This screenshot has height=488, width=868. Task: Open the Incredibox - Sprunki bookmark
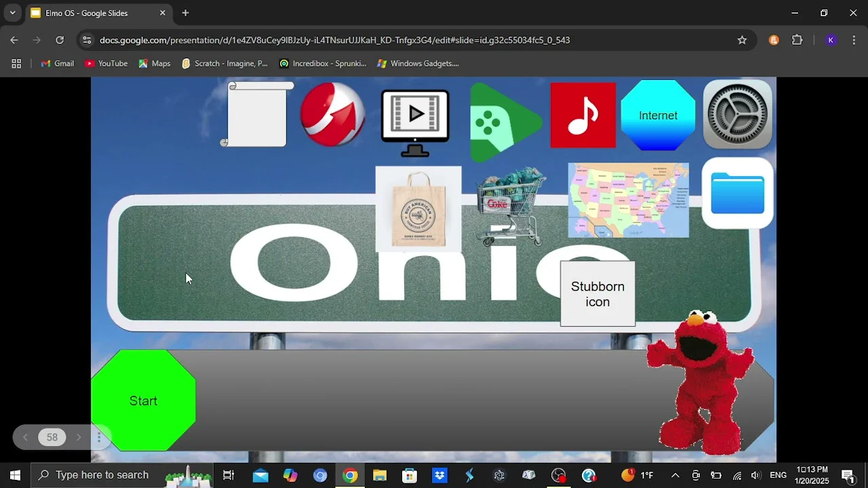coord(323,64)
